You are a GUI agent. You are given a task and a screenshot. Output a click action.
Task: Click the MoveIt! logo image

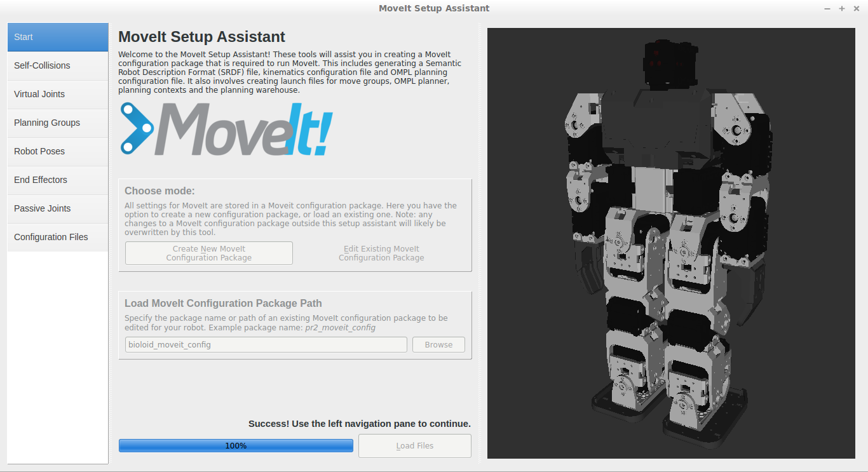coord(226,130)
